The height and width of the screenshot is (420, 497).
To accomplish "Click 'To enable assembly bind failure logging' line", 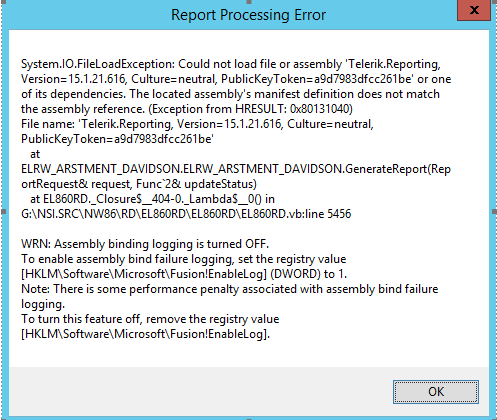I will tap(184, 259).
